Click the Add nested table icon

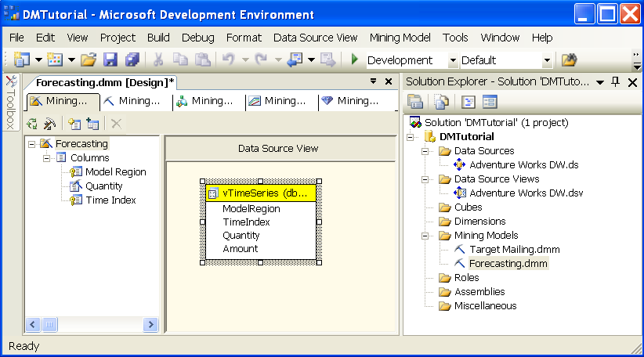point(92,124)
